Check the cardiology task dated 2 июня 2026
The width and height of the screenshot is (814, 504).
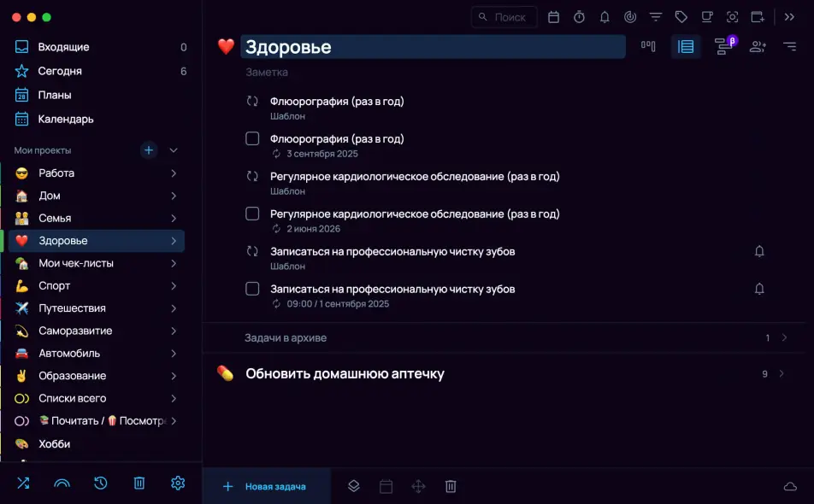[x=252, y=214]
